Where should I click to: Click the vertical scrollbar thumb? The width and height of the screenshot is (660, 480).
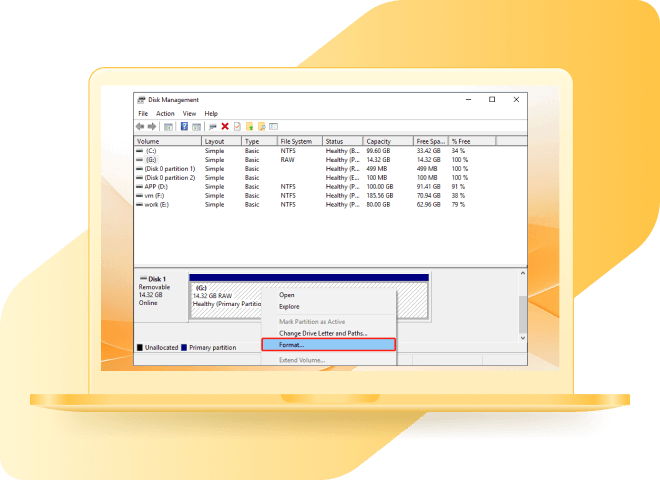click(523, 314)
